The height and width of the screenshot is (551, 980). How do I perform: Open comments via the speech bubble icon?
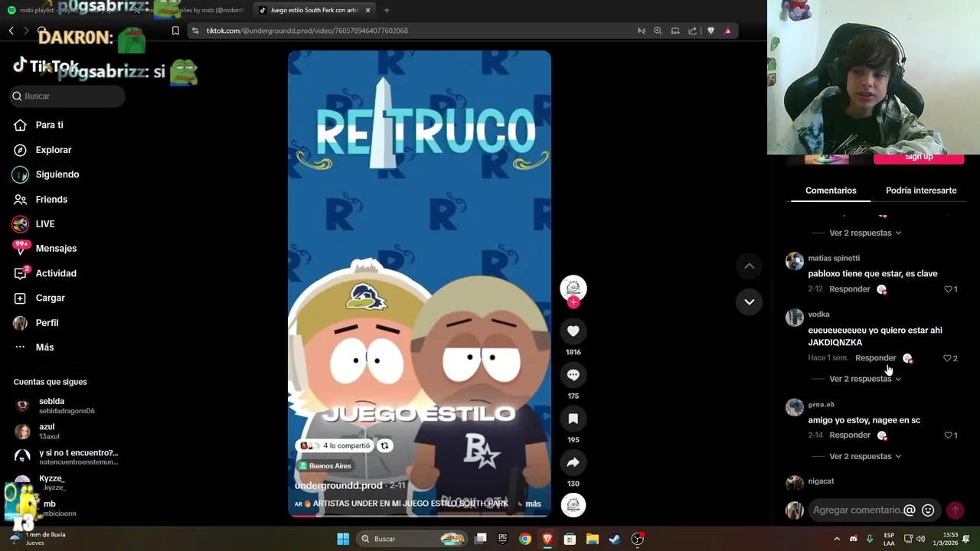[573, 375]
